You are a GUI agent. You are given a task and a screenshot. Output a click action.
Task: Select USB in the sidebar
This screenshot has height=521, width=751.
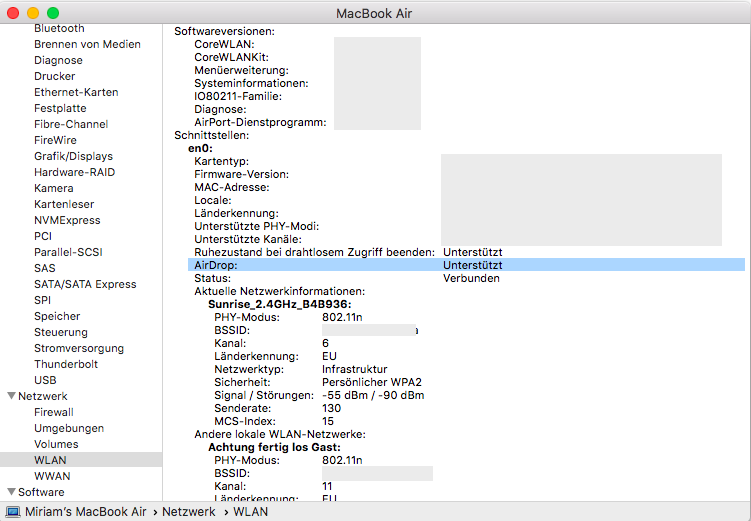pos(45,380)
